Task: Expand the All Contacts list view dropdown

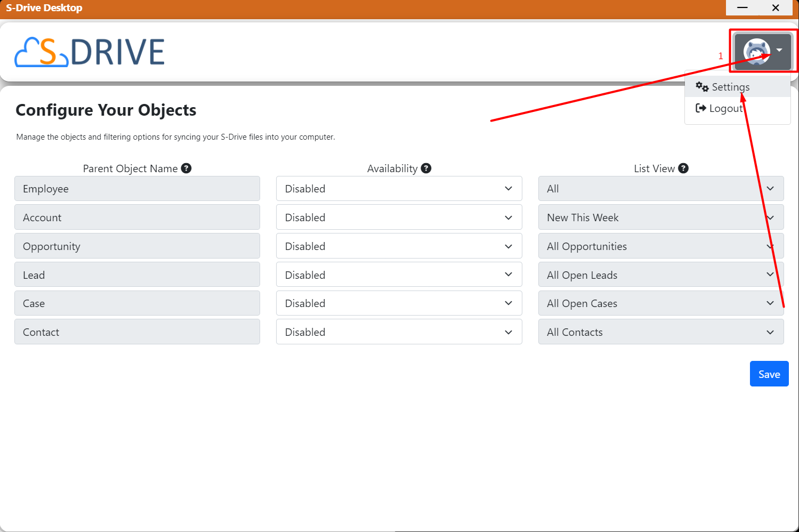Action: 660,332
